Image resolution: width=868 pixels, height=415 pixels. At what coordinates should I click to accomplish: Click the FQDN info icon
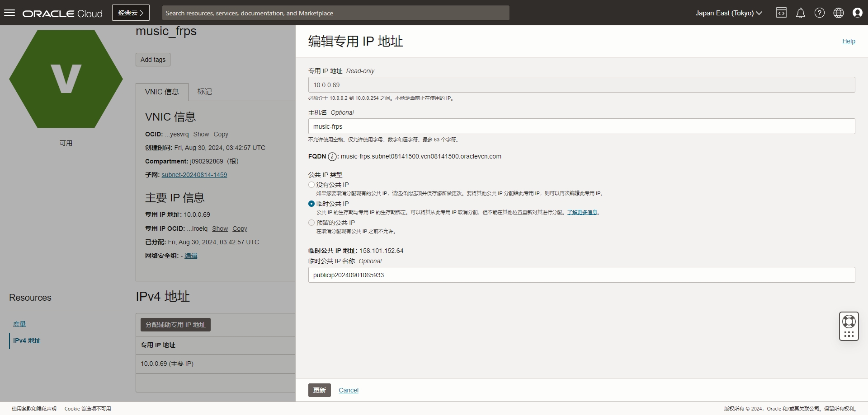(x=332, y=157)
